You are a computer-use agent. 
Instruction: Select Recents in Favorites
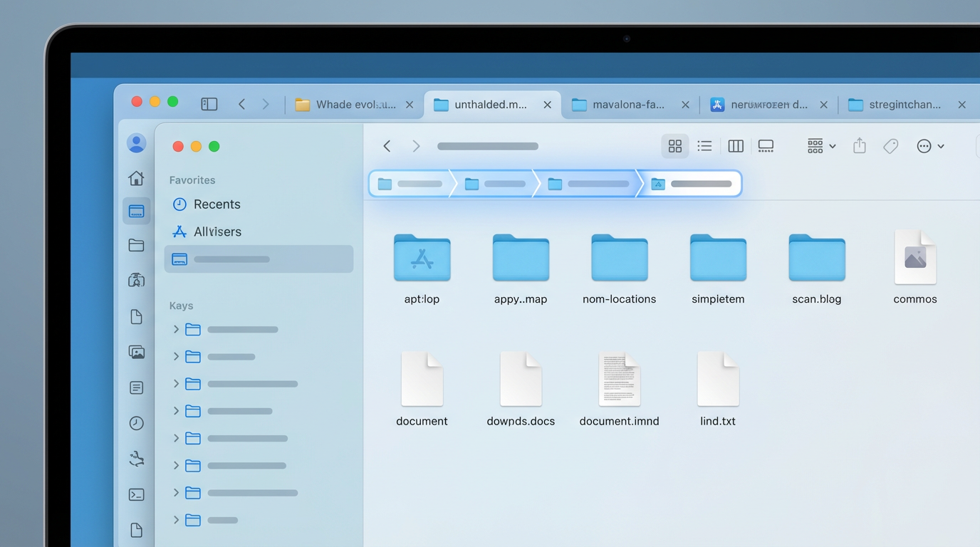pyautogui.click(x=217, y=204)
